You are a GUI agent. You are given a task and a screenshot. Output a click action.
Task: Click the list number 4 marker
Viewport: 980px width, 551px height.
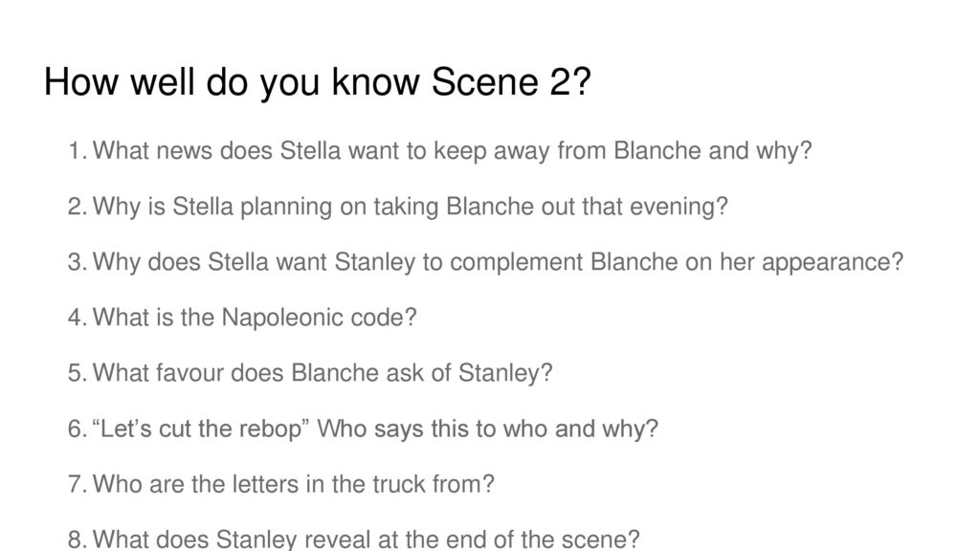(x=78, y=318)
